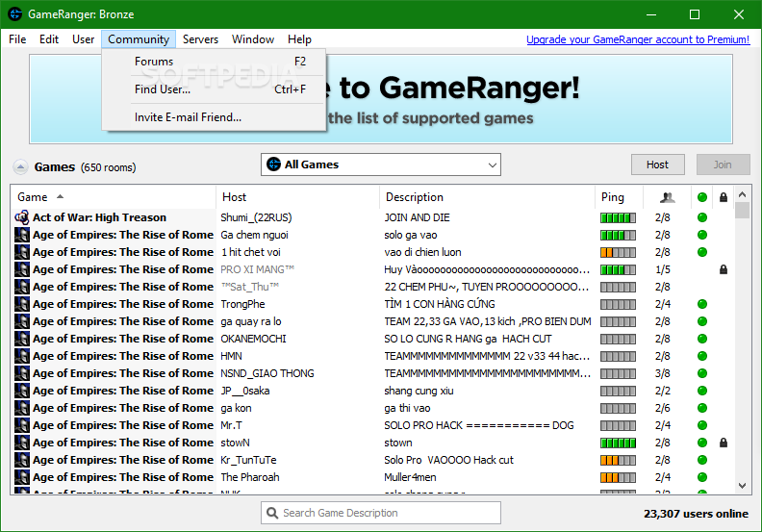Screen dimensions: 762x532
Task: Click the (650 rooms) count label
Action: [x=109, y=167]
